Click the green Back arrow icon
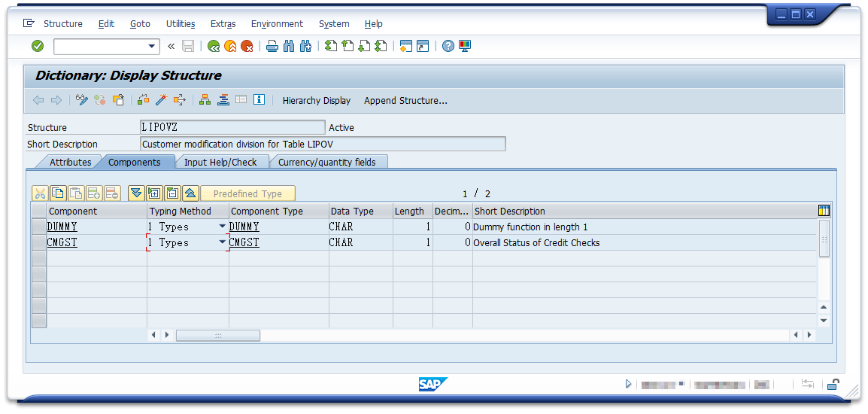 tap(214, 47)
